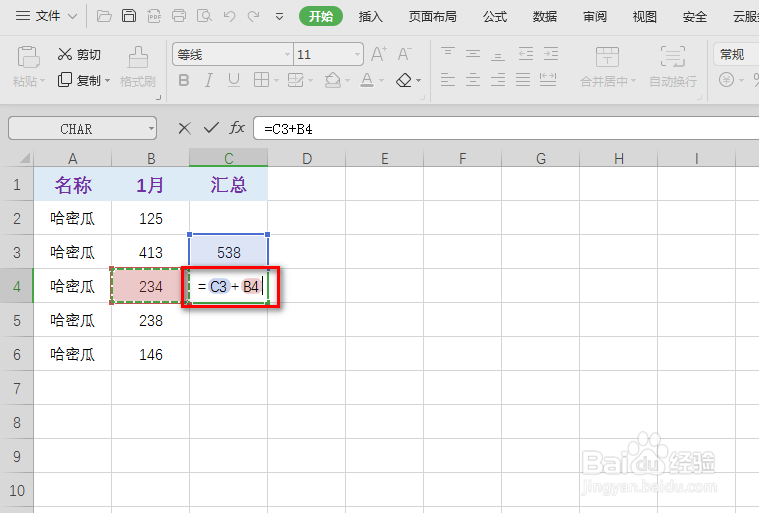759x513 pixels.
Task: Undo the last action
Action: point(229,16)
